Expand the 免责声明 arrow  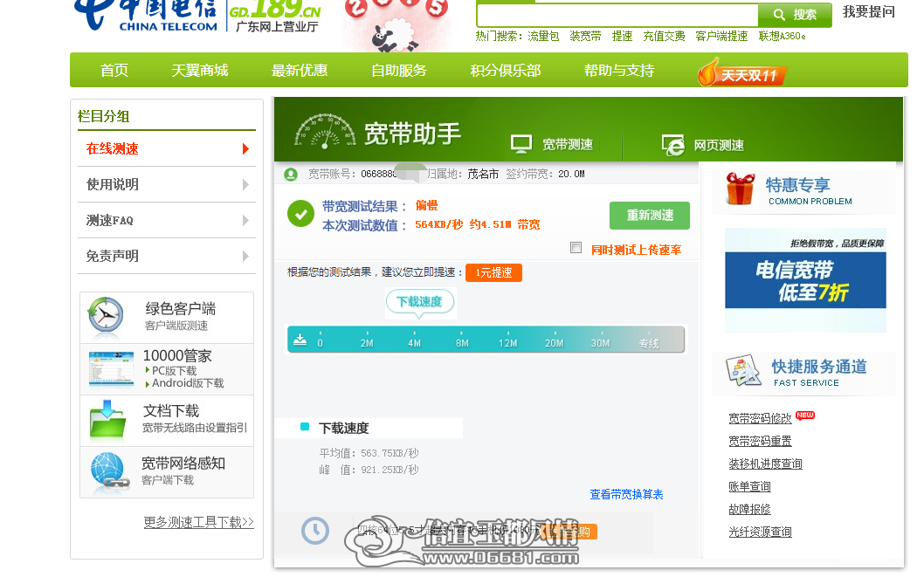tap(245, 256)
